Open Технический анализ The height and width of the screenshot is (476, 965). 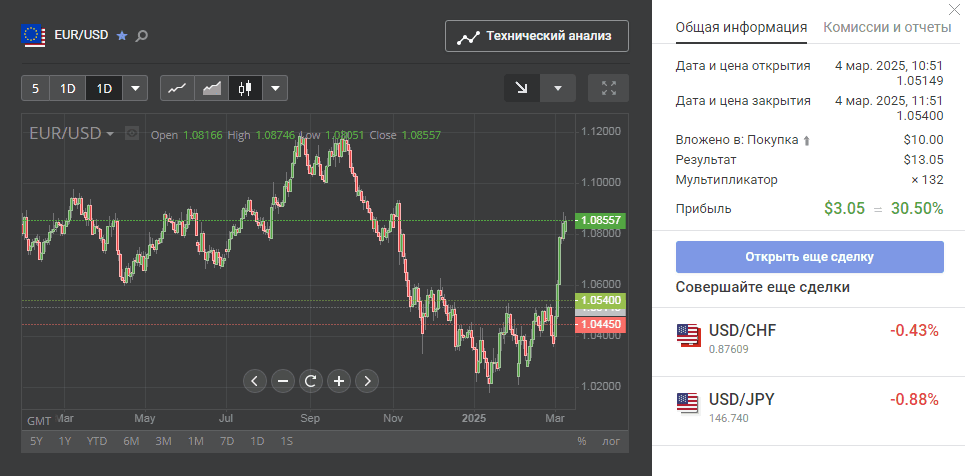(537, 36)
